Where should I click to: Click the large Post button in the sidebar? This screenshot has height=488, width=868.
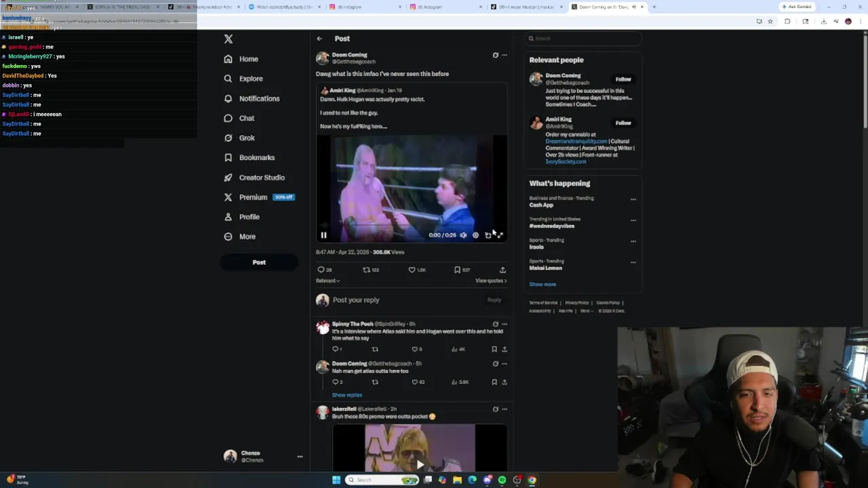[259, 262]
